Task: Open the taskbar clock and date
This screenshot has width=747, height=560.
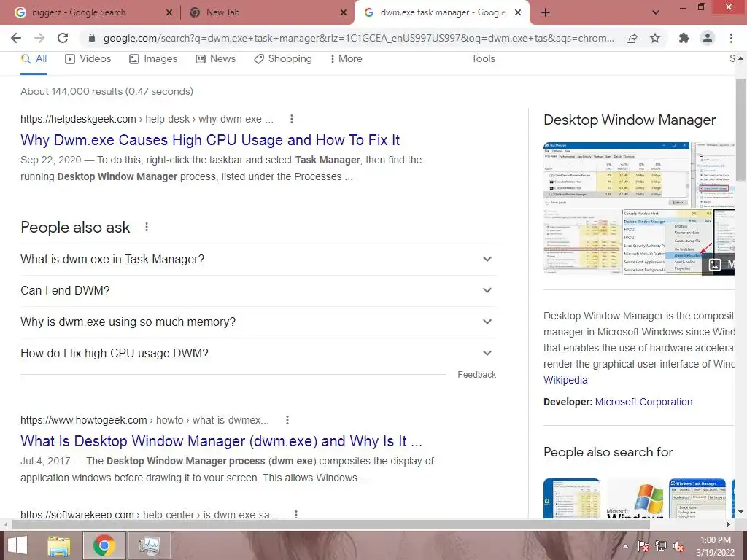Action: 716,546
